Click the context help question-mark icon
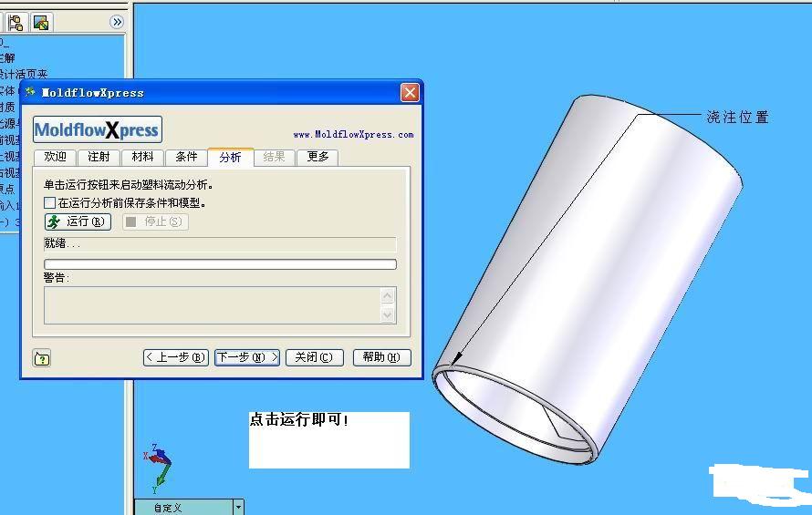The image size is (812, 515). [41, 358]
